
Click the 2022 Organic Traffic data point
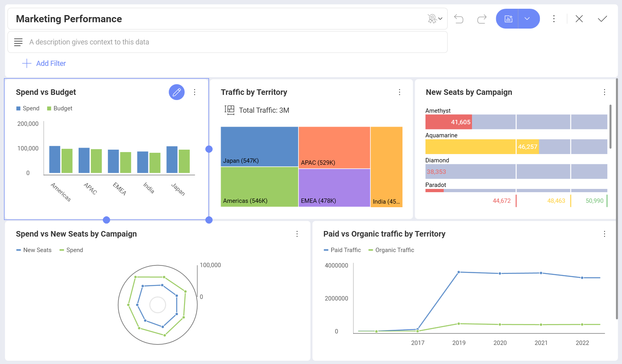pos(582,325)
